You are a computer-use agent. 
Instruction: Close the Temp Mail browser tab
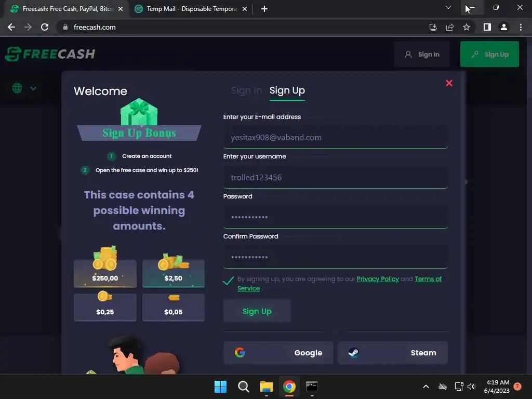(245, 9)
